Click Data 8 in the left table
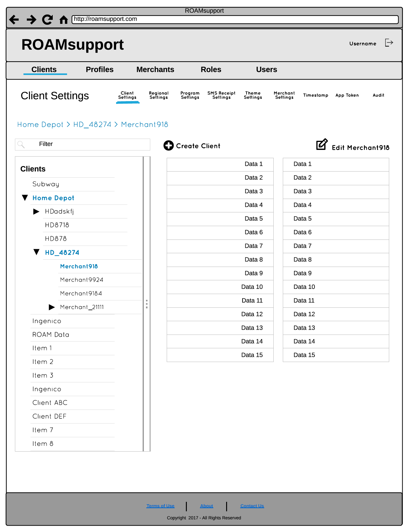This screenshot has height=532, width=409. point(220,260)
